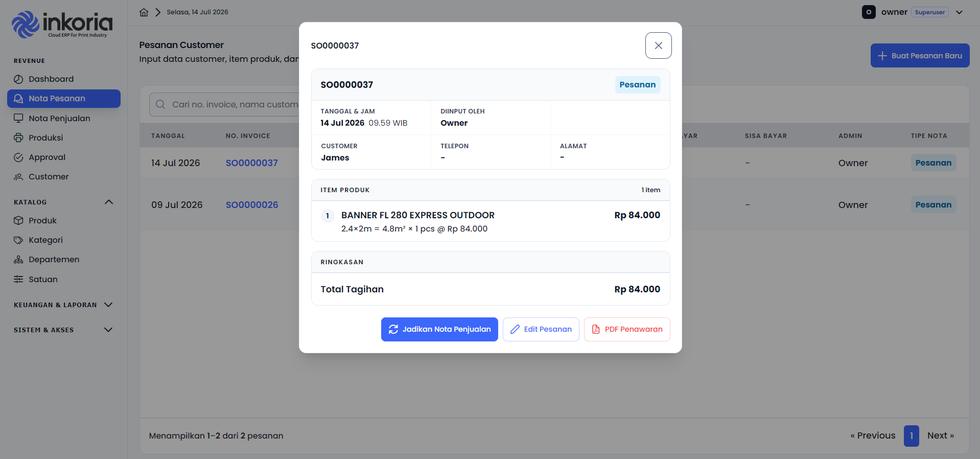Collapse the Katalog section
Screen dimensions: 980x459
point(108,202)
